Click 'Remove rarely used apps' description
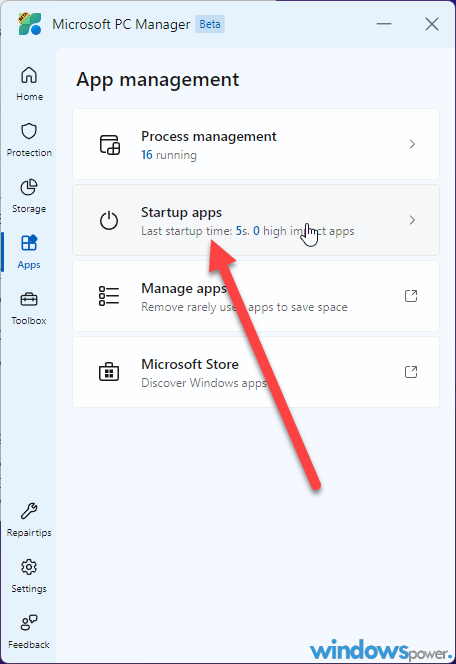The image size is (456, 664). (244, 307)
